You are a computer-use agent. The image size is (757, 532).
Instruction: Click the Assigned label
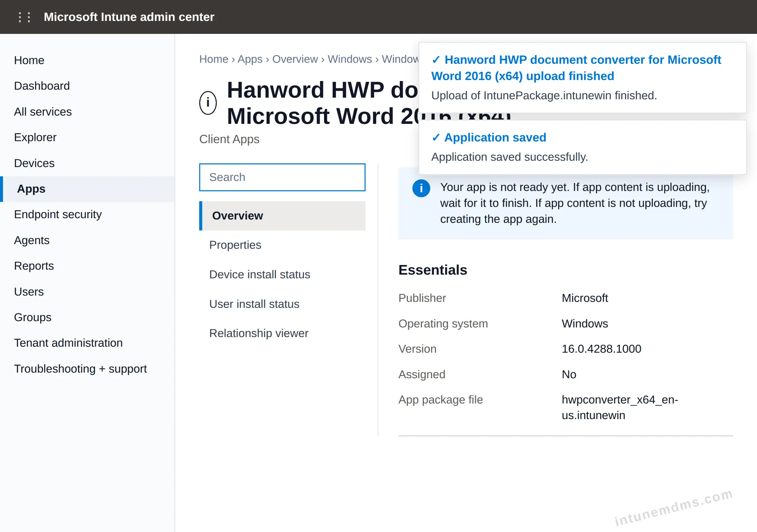422,375
